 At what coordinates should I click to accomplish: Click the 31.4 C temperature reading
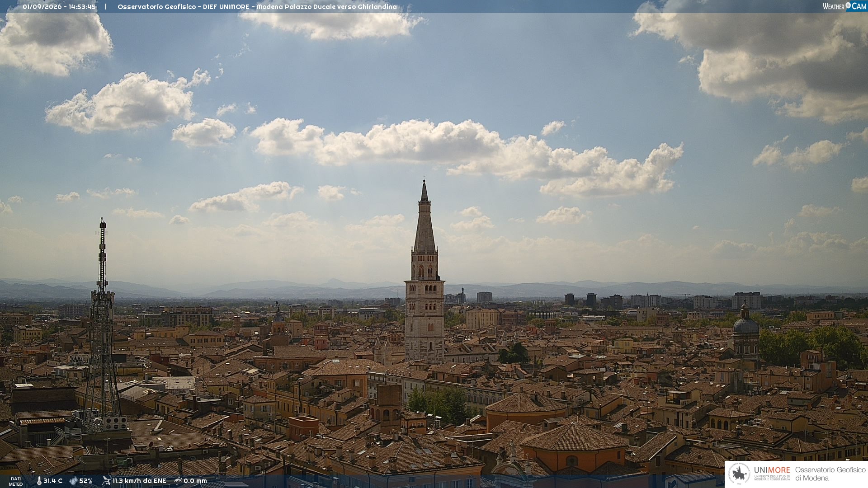click(53, 481)
